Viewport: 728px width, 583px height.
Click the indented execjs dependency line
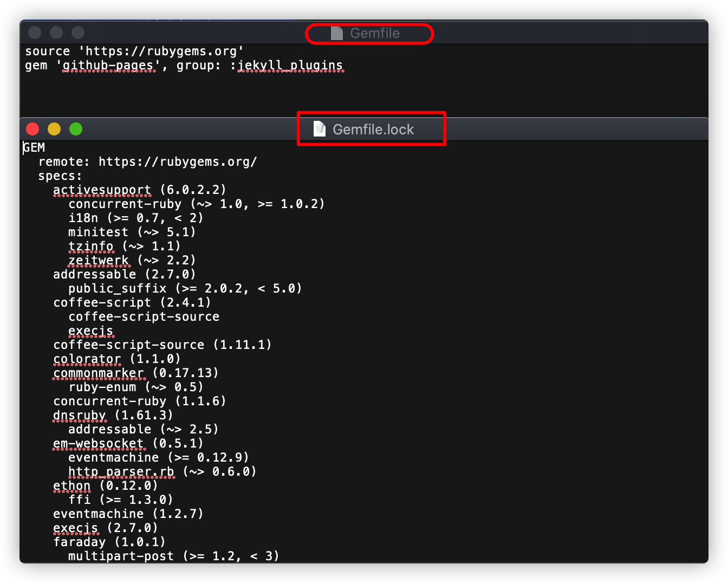coord(91,331)
